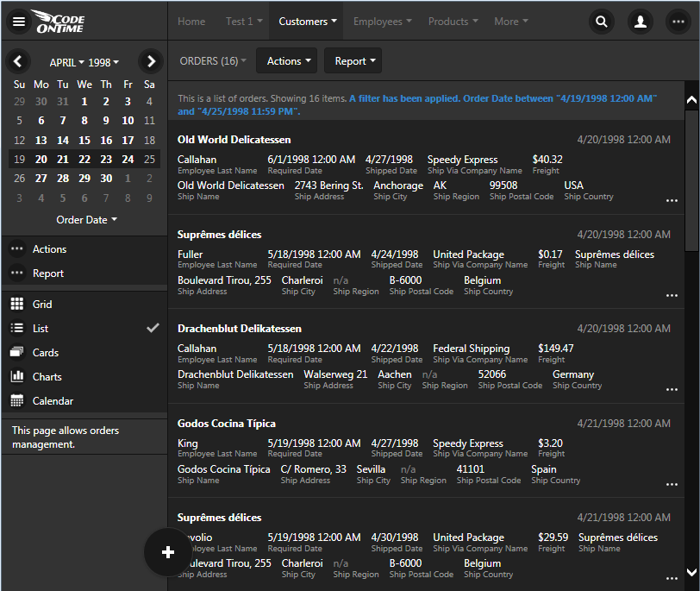Screen dimensions: 700x591
Task: Open the Employees menu tab
Action: (x=382, y=22)
